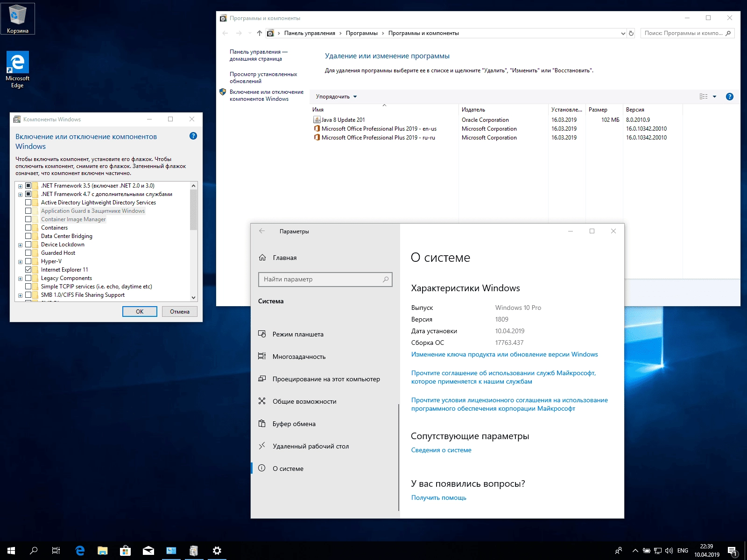
Task: Expand the .NET Framework 3.5 tree node
Action: [20, 186]
